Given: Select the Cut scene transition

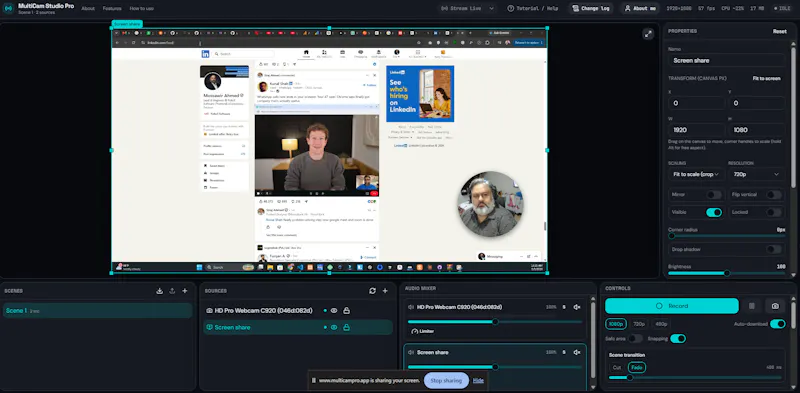Looking at the screenshot, I should 617,367.
